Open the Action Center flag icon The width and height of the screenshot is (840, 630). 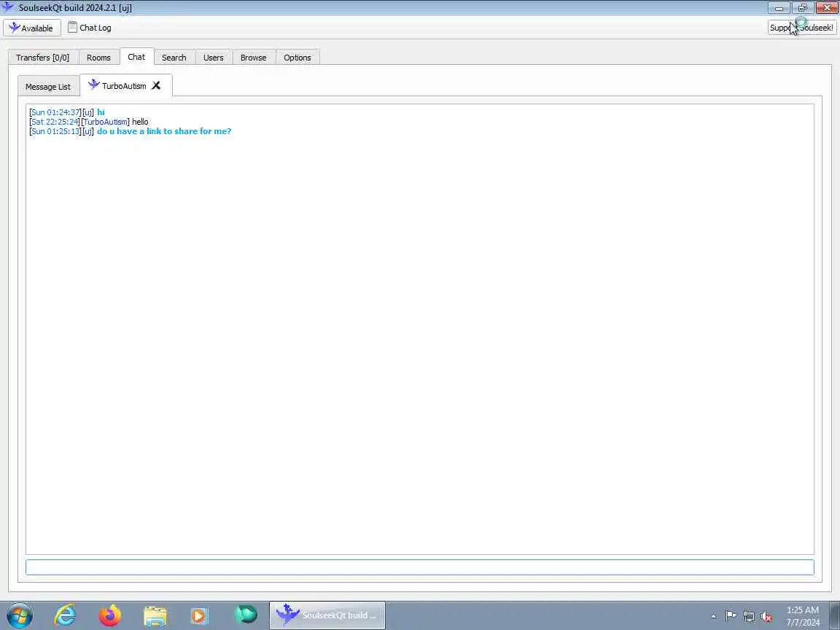coord(731,616)
